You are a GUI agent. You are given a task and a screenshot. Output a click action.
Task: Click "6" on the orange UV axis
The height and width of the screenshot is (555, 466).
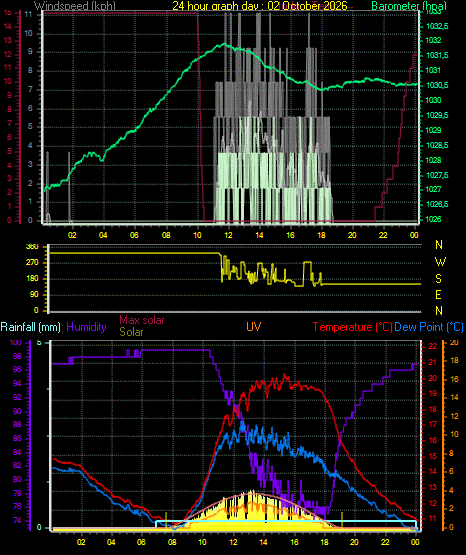pos(451,471)
